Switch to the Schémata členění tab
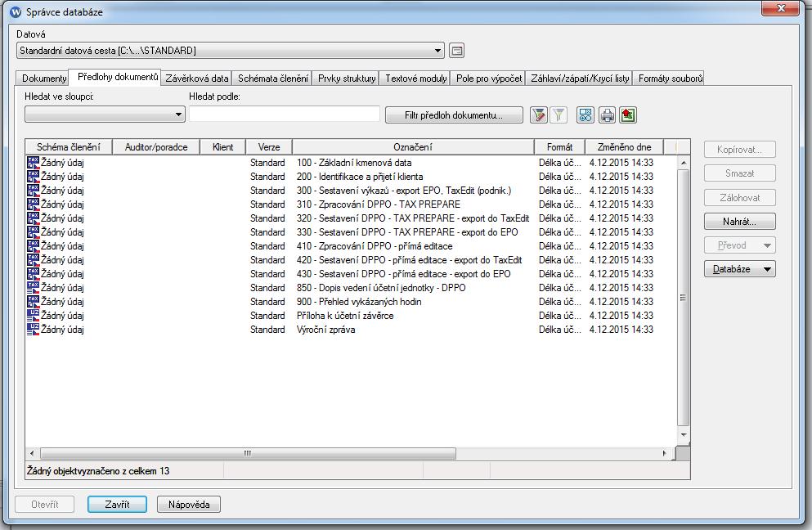The height and width of the screenshot is (530, 812). (273, 79)
